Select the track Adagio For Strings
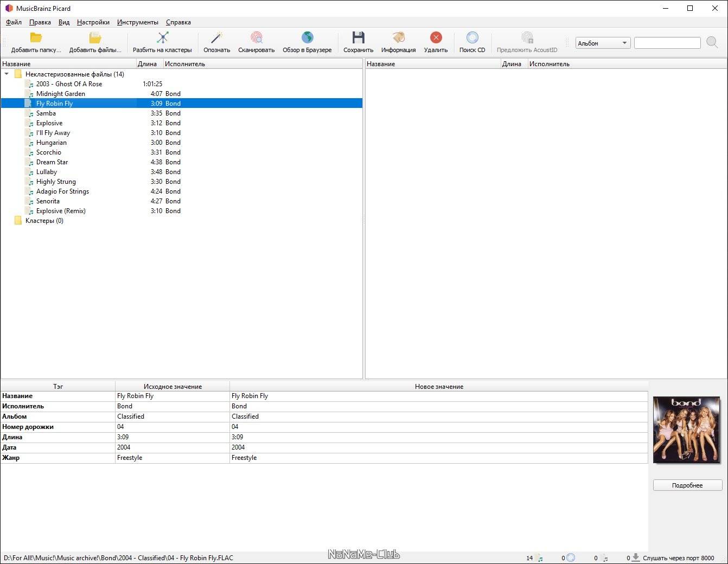The height and width of the screenshot is (564, 728). pyautogui.click(x=62, y=191)
